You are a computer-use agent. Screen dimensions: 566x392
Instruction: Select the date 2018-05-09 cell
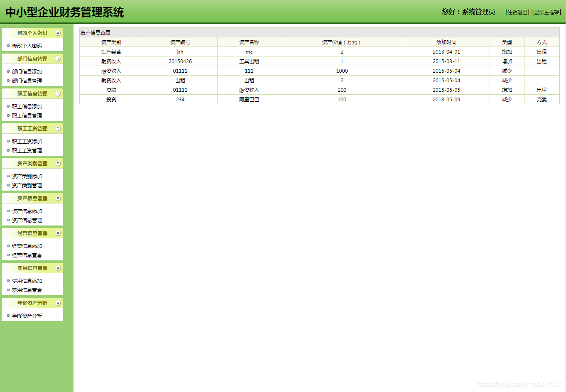coord(446,100)
